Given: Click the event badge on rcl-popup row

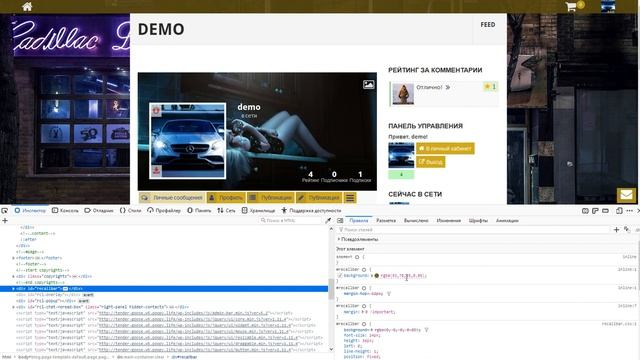Looking at the screenshot, I should (x=83, y=301).
